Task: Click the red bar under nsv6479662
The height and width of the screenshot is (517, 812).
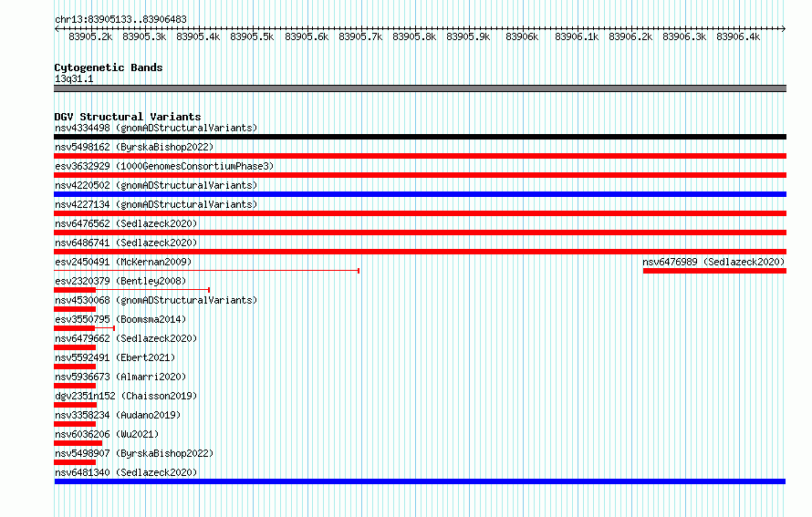Action: pyautogui.click(x=75, y=347)
